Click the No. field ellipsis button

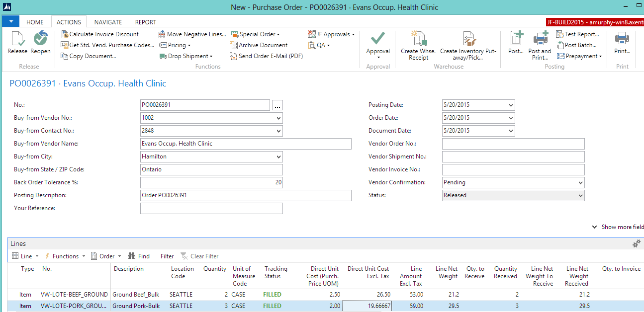coord(277,105)
